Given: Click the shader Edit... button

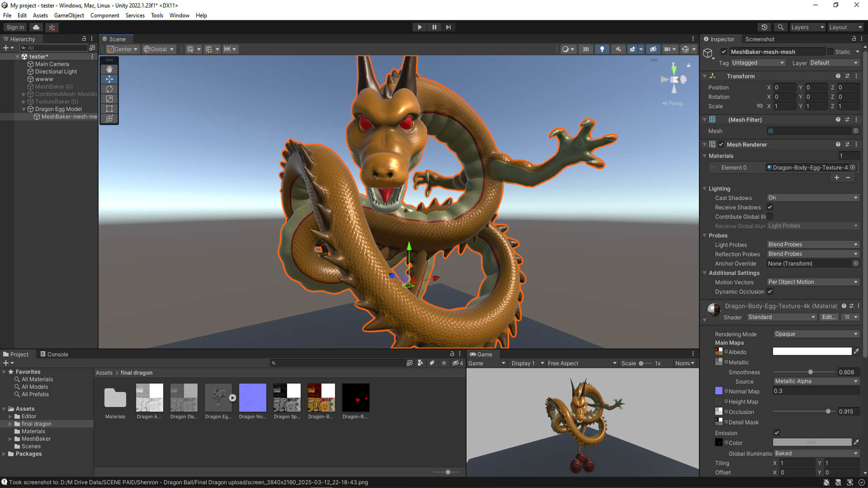Looking at the screenshot, I should [829, 317].
